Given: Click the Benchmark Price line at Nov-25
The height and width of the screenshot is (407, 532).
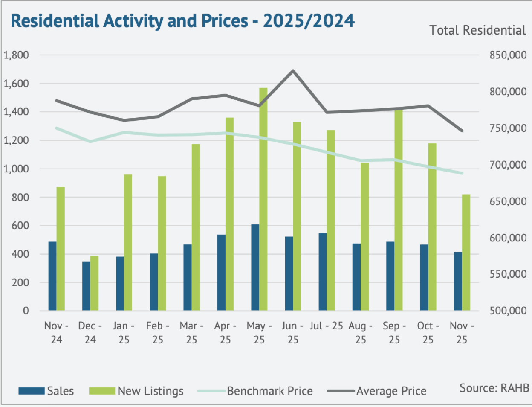Looking at the screenshot, I should 463,173.
